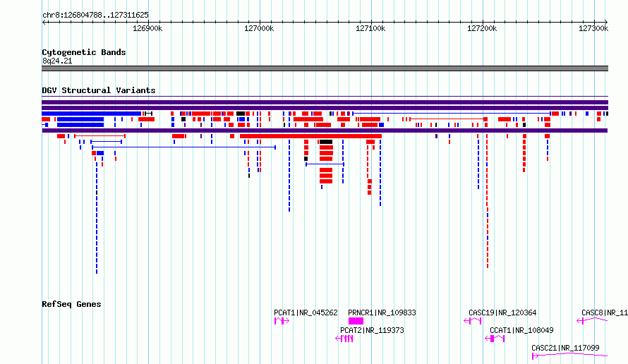Click the PCAT1 gene glyph
Screen dimensions: 628x364
pos(282,321)
